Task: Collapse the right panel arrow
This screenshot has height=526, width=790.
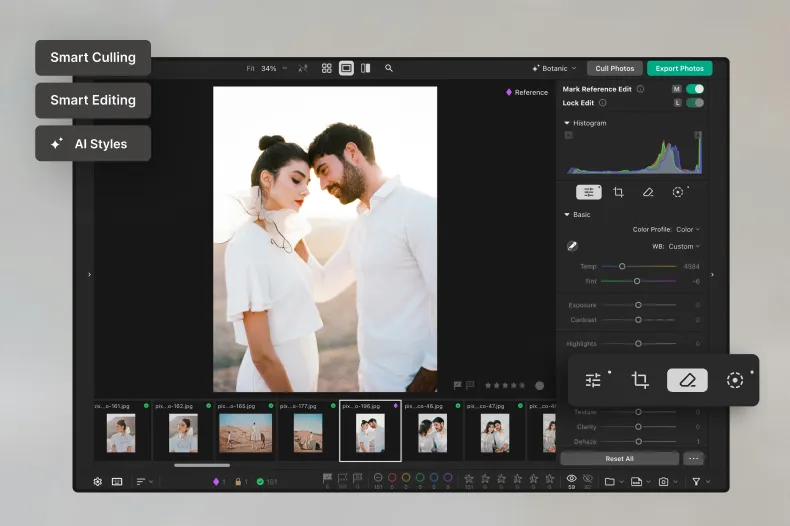Action: pyautogui.click(x=712, y=275)
